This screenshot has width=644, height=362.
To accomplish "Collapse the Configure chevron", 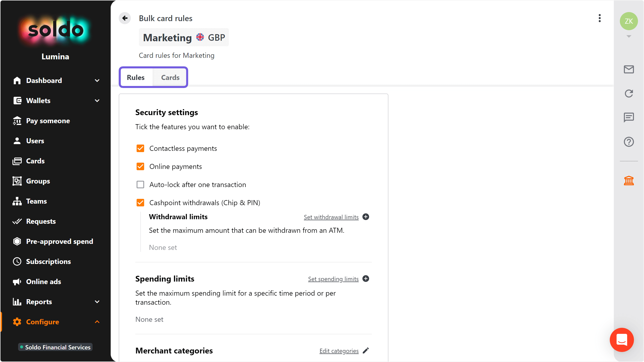I will tap(97, 322).
